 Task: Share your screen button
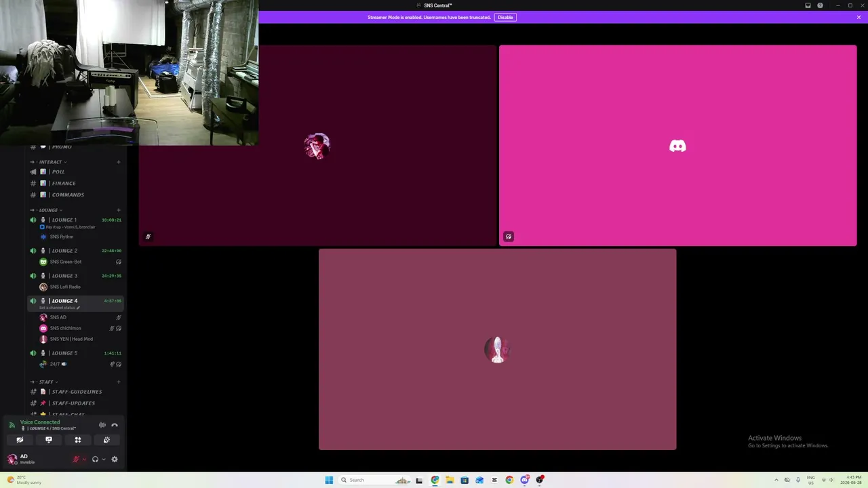49,440
